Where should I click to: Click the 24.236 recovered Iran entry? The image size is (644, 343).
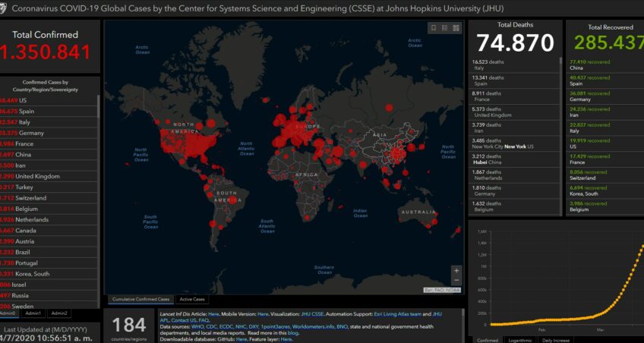tap(605, 112)
